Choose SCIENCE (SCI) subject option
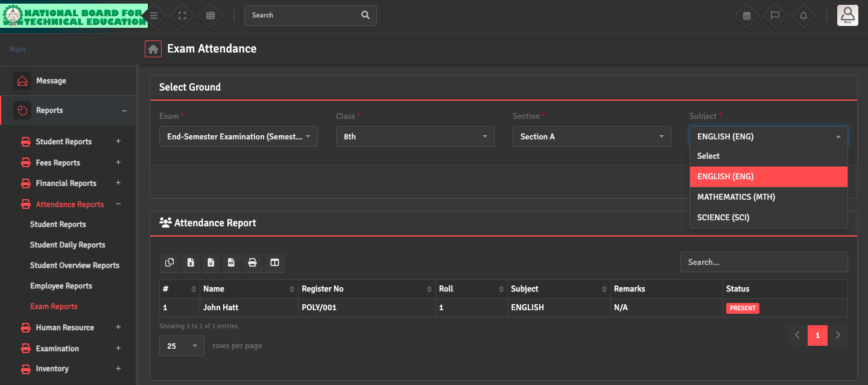The height and width of the screenshot is (385, 868). coord(723,217)
